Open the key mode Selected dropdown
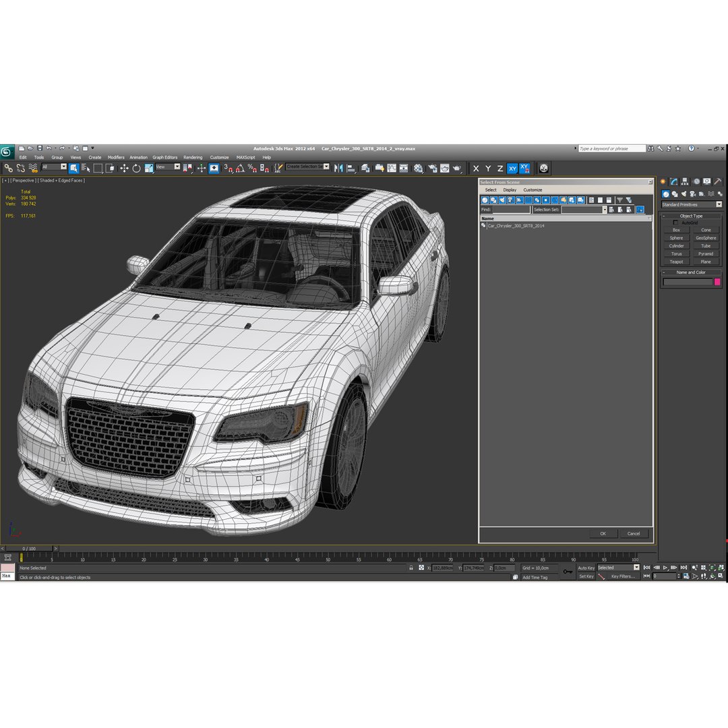 [x=618, y=568]
